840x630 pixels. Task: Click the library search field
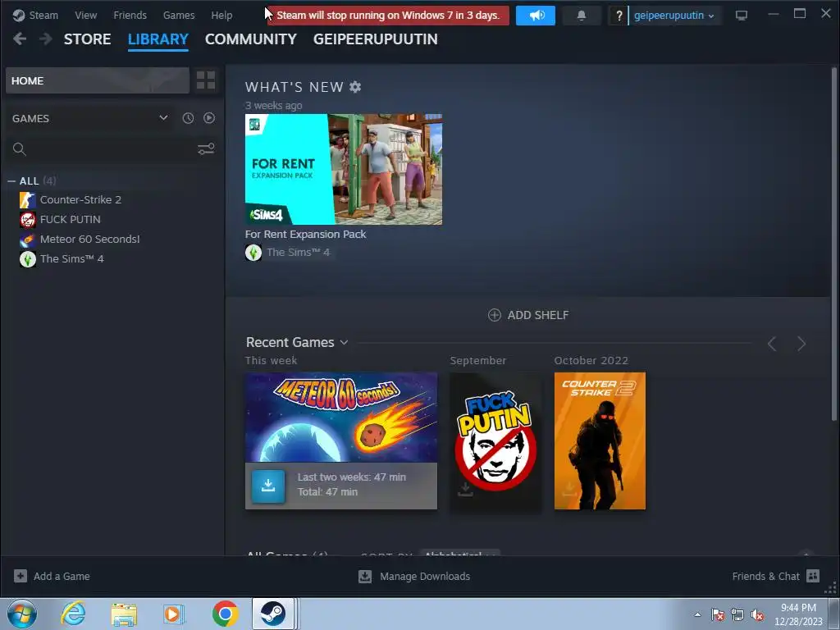coord(102,149)
